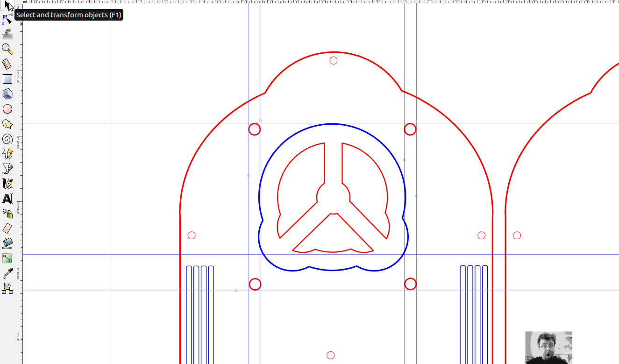This screenshot has width=619, height=364.
Task: Pick the Eraser tool
Action: pos(7,228)
